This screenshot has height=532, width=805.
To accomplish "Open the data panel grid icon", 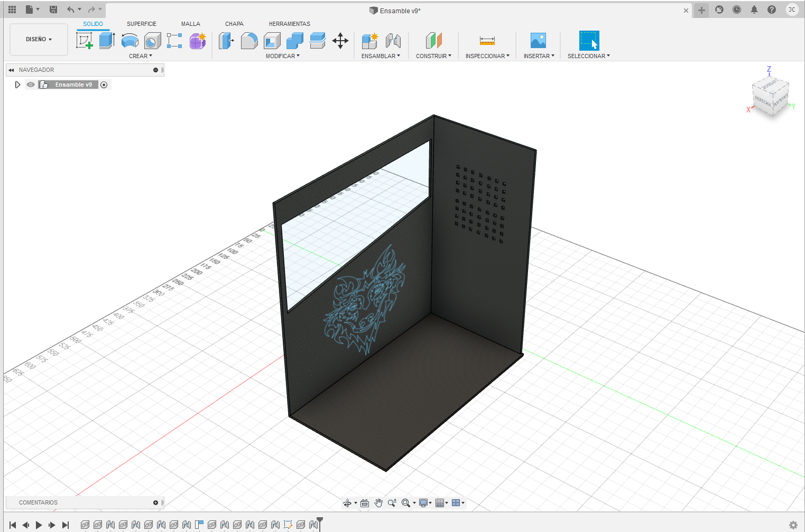I will [12, 10].
